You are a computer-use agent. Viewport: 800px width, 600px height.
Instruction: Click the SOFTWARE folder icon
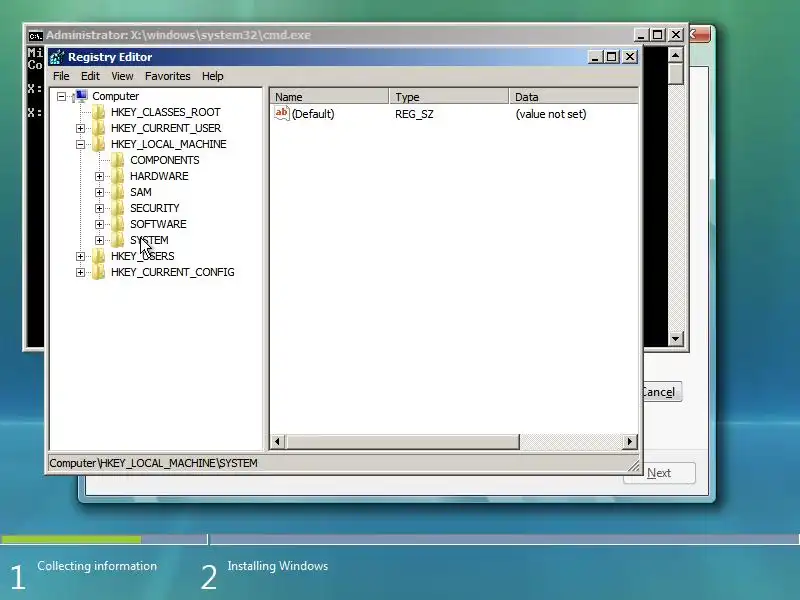117,224
